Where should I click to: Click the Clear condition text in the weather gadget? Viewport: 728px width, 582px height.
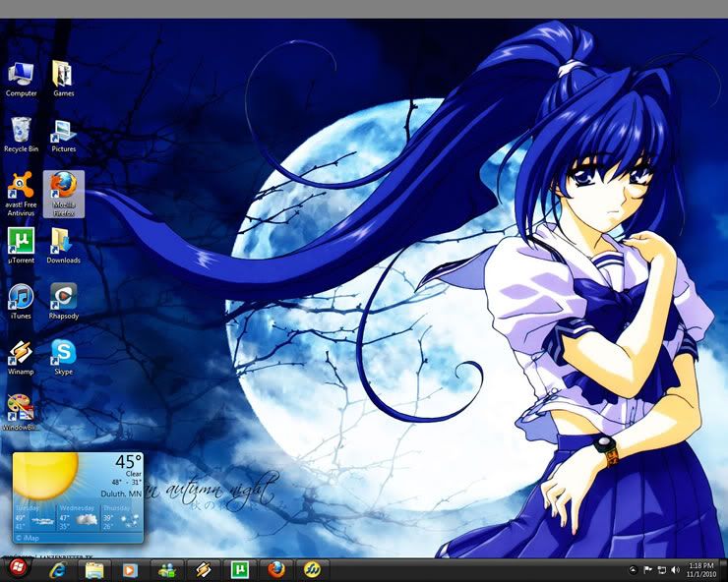pyautogui.click(x=134, y=474)
